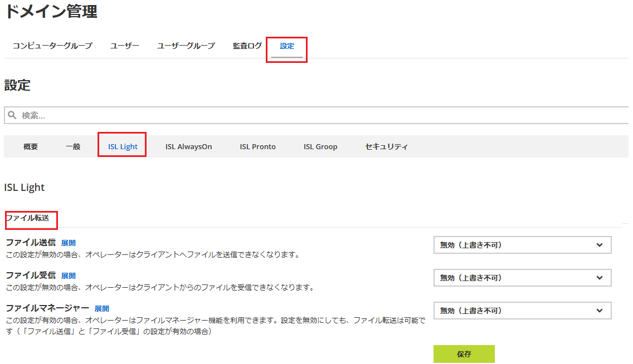Click the green 保存 button

464,354
